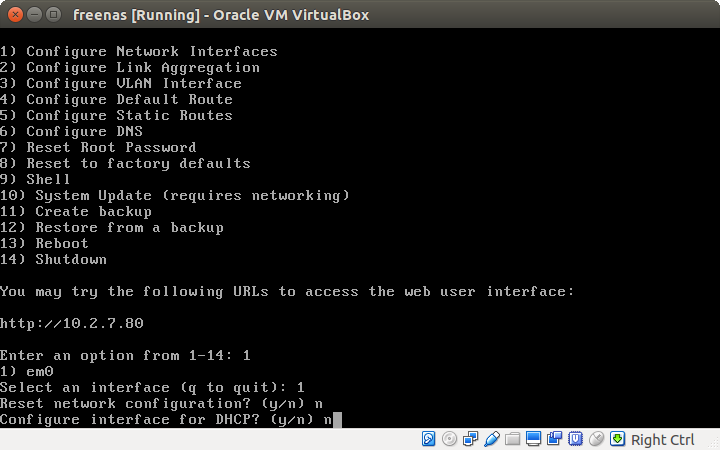Image resolution: width=720 pixels, height=450 pixels.
Task: Click the Right Ctrl host key label
Action: 662,440
